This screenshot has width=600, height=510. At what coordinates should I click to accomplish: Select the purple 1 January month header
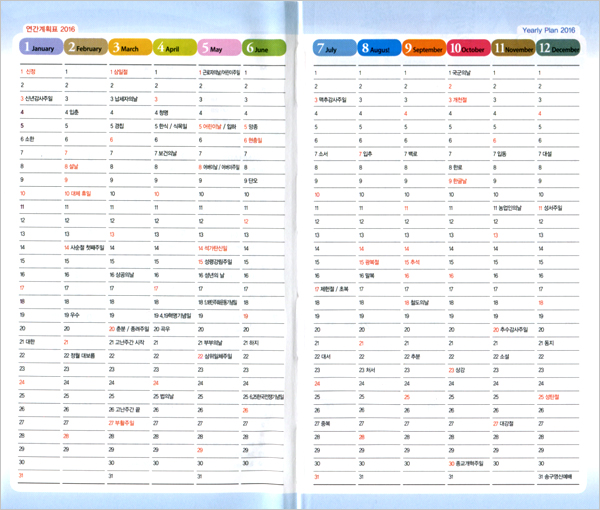pyautogui.click(x=41, y=47)
